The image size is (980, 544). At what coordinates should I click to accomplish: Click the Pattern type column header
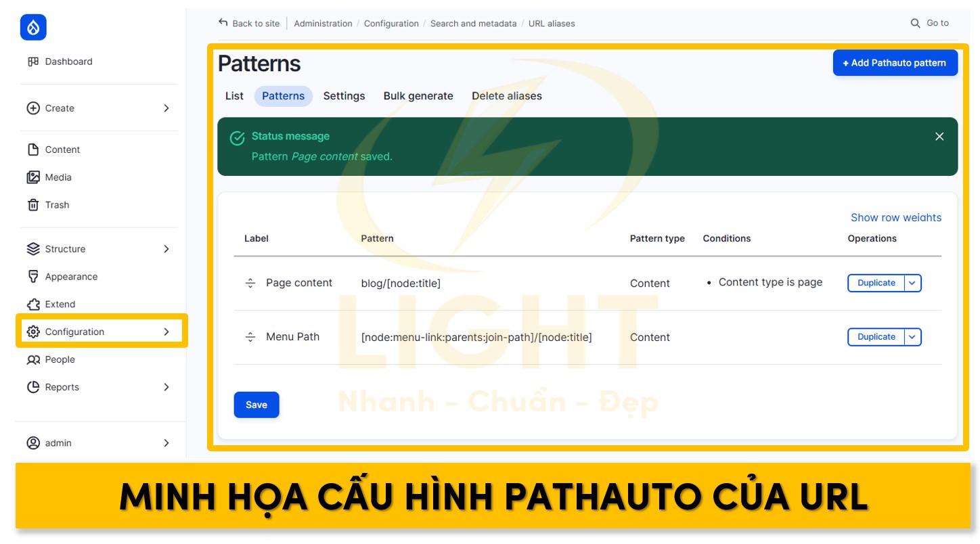[x=657, y=238]
